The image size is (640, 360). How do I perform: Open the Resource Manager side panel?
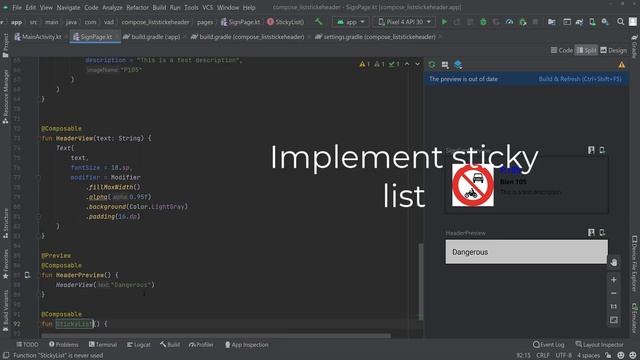pos(5,96)
